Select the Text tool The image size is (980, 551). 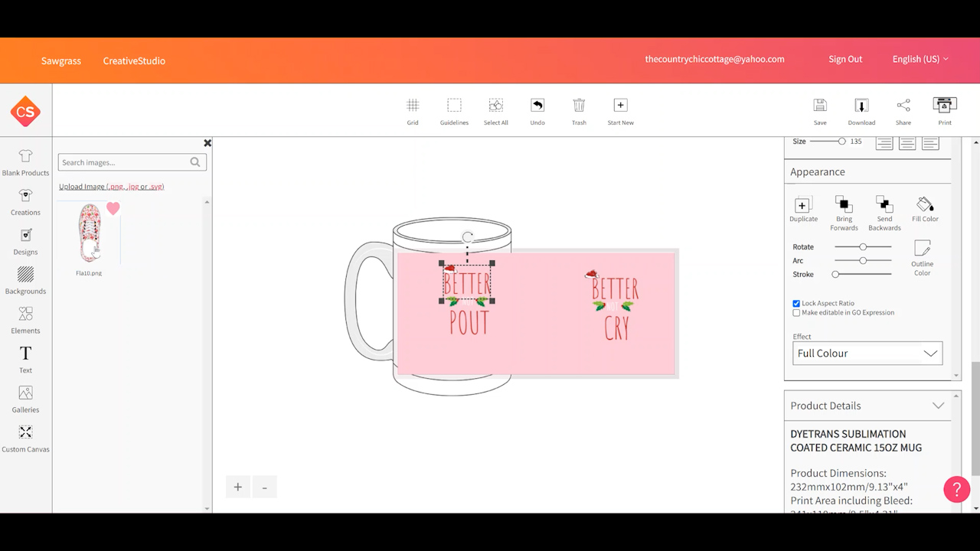25,360
